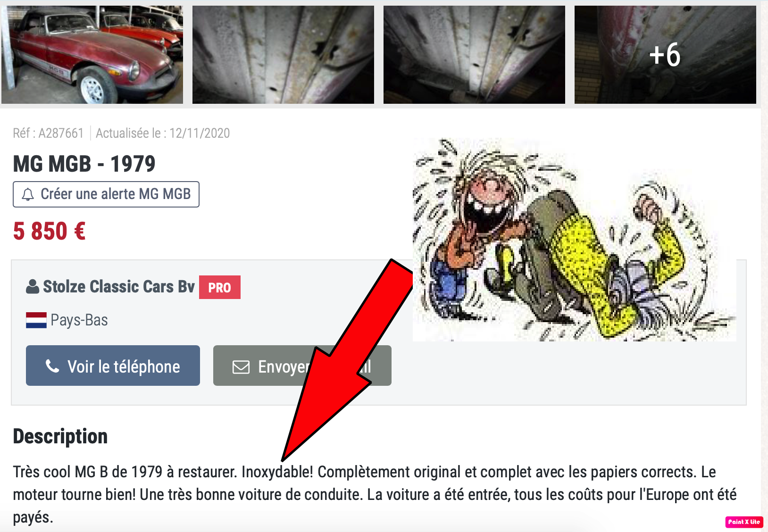Click the Description section heading
The width and height of the screenshot is (768, 532).
(x=60, y=436)
